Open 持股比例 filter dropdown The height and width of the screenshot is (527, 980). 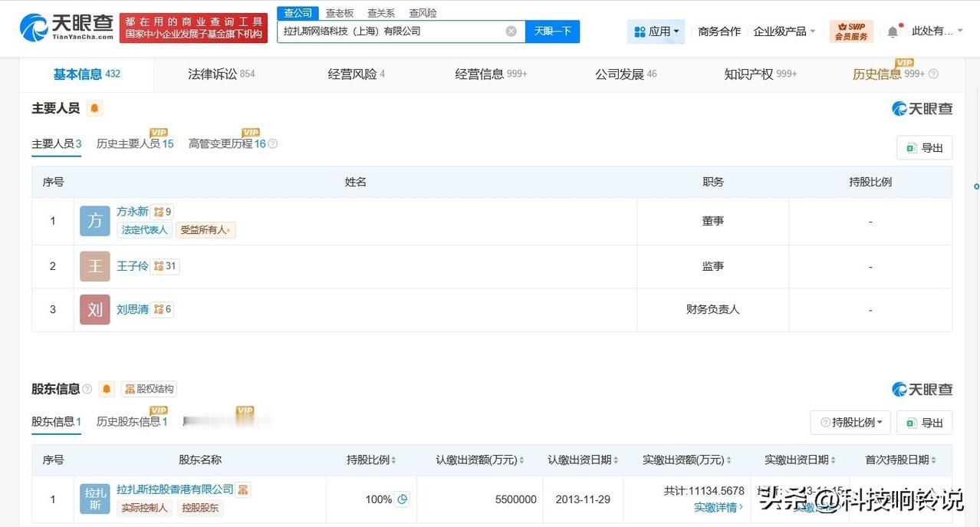click(850, 423)
